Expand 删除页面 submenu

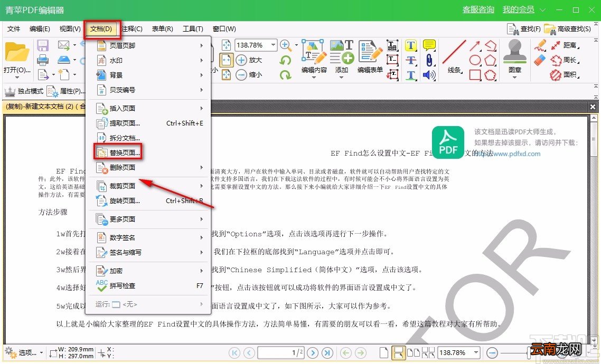click(149, 167)
